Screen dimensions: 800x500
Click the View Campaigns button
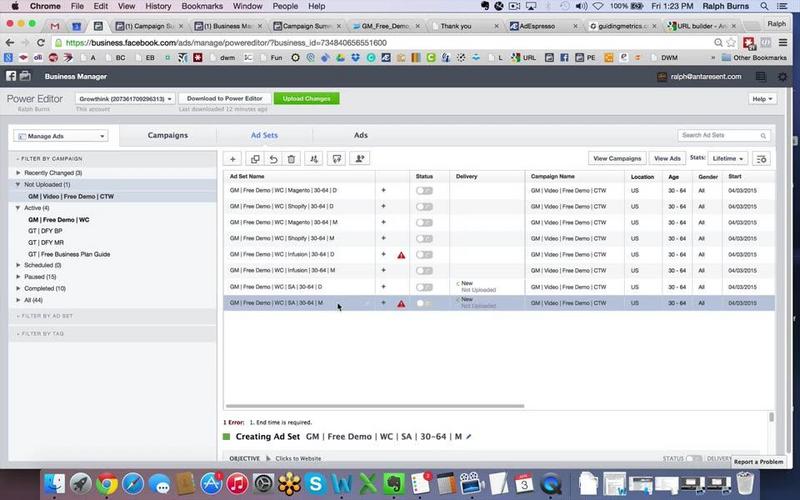tap(617, 159)
